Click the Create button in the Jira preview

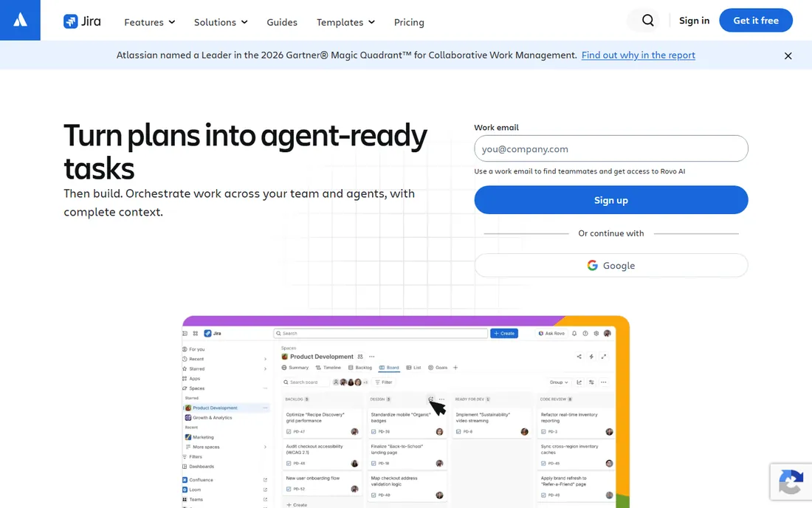coord(504,334)
